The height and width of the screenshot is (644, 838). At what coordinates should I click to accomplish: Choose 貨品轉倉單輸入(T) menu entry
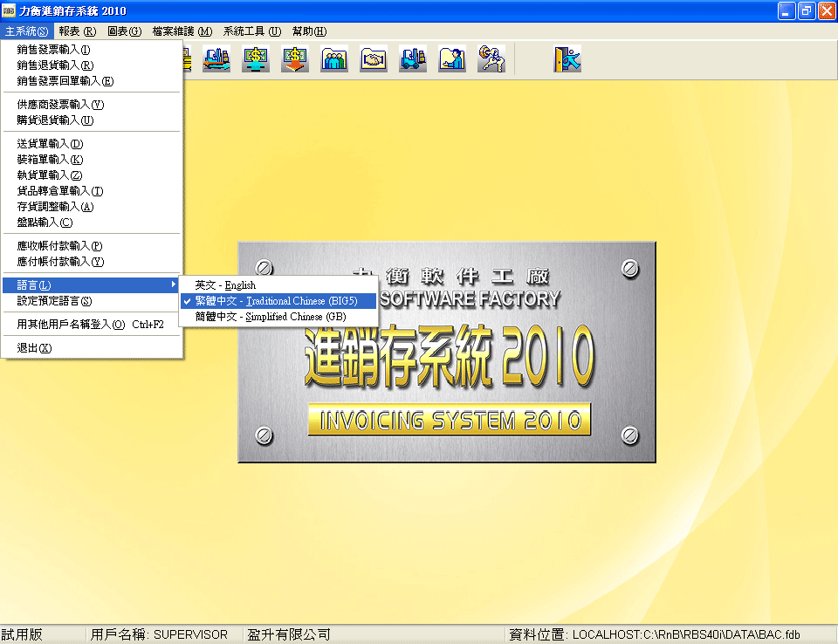[92, 191]
